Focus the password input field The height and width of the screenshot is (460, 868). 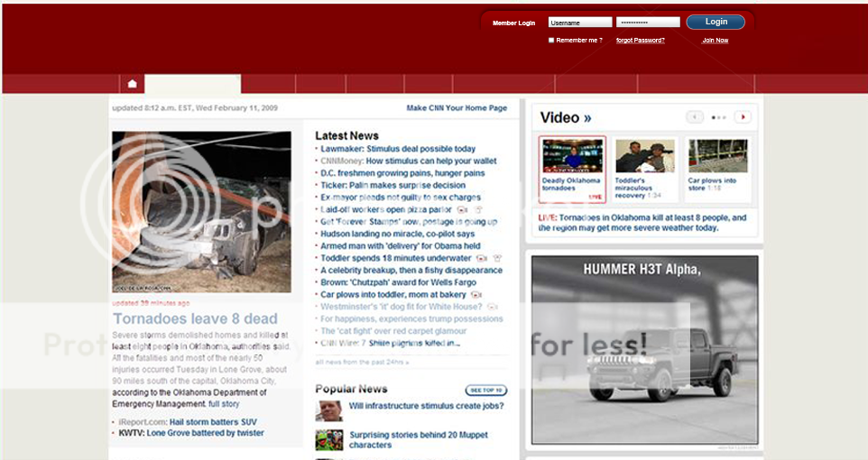coord(648,23)
